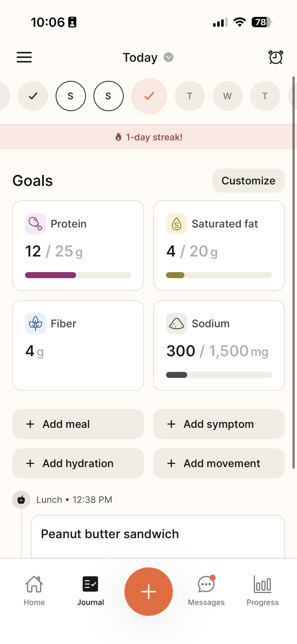297x644 pixels.
Task: Tap the Protein drumstick icon
Action: pos(35,224)
